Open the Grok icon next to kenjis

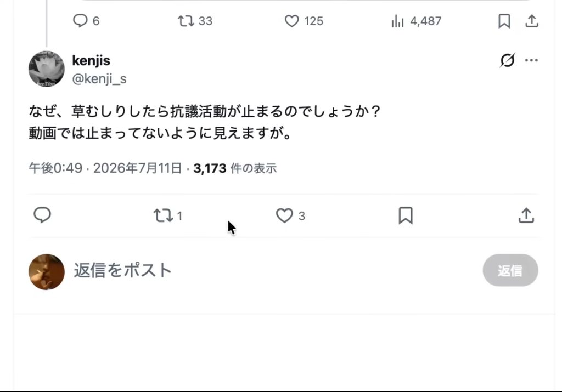[x=508, y=60]
